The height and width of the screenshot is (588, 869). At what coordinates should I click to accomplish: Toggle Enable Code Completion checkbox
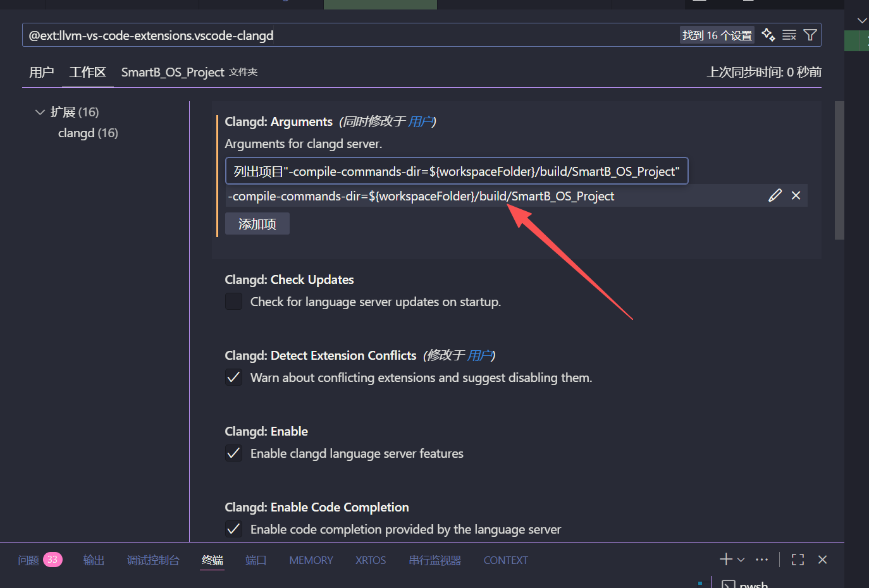(234, 529)
